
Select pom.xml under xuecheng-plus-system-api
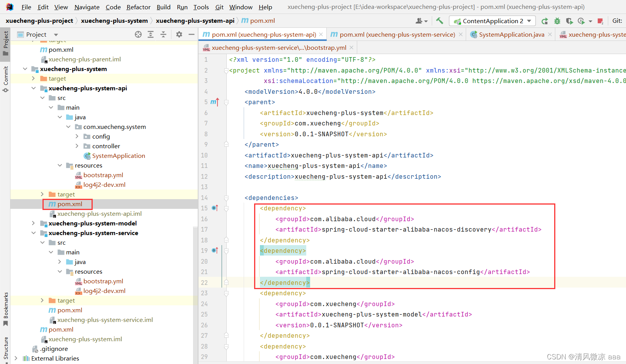point(70,204)
